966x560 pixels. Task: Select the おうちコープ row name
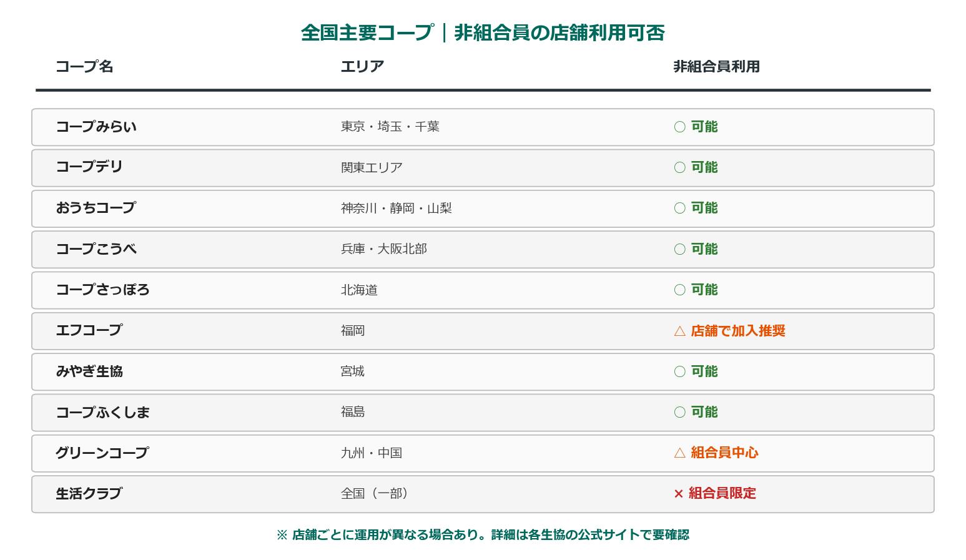click(96, 208)
